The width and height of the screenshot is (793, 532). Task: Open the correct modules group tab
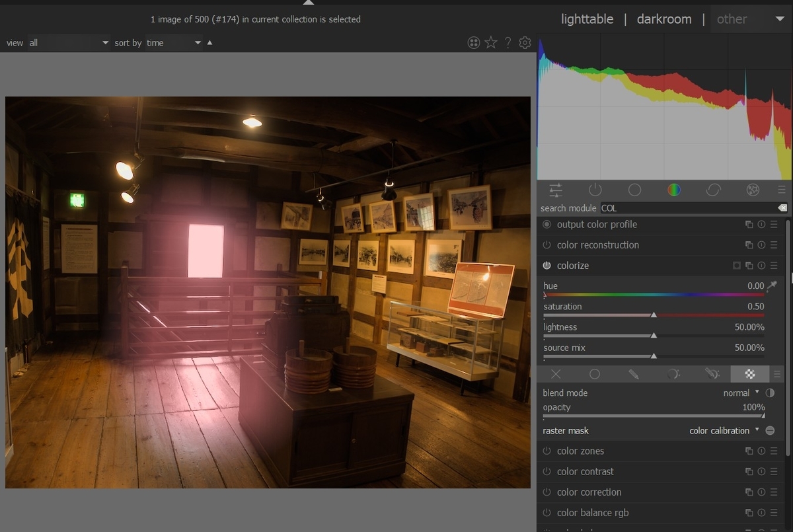(x=713, y=190)
